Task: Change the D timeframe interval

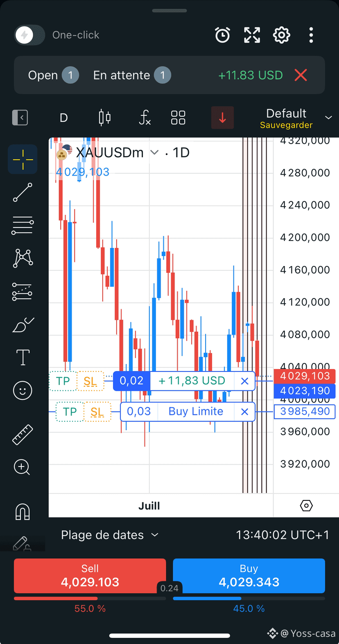Action: pos(64,118)
